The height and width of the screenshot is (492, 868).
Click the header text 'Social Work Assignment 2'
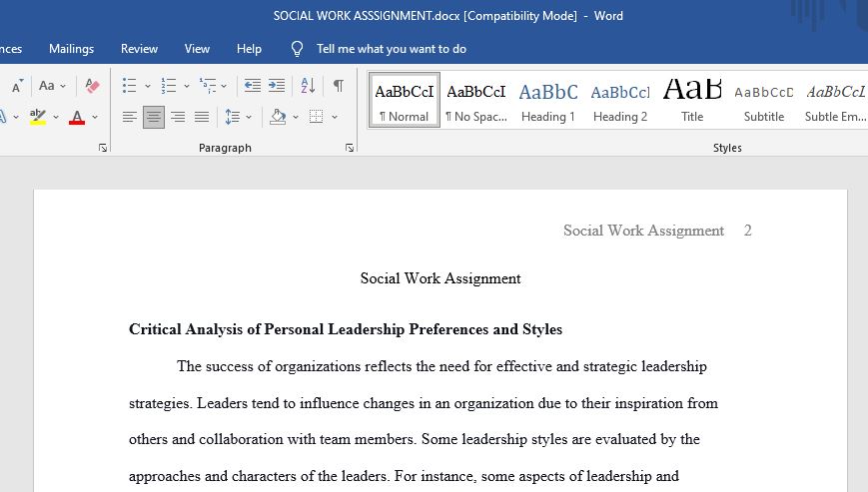pos(657,231)
